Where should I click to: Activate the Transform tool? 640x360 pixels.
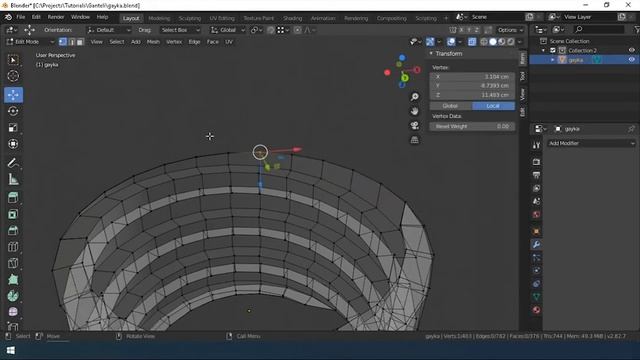13,144
